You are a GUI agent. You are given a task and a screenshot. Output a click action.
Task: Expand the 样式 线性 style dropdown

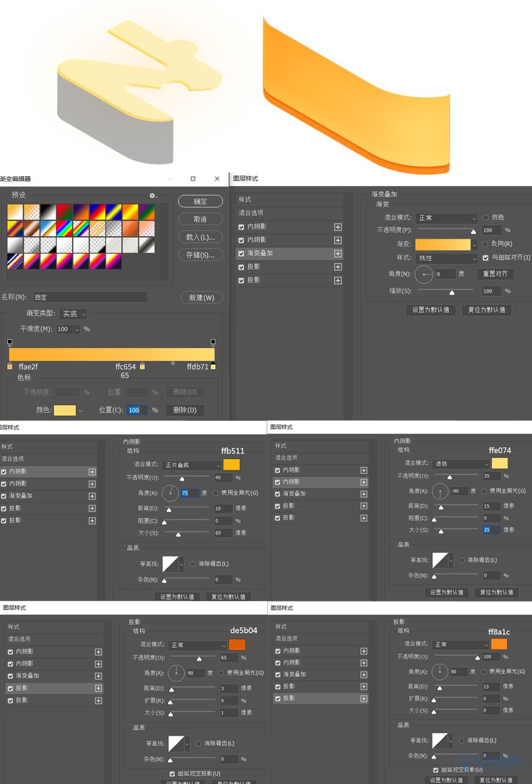pyautogui.click(x=446, y=258)
